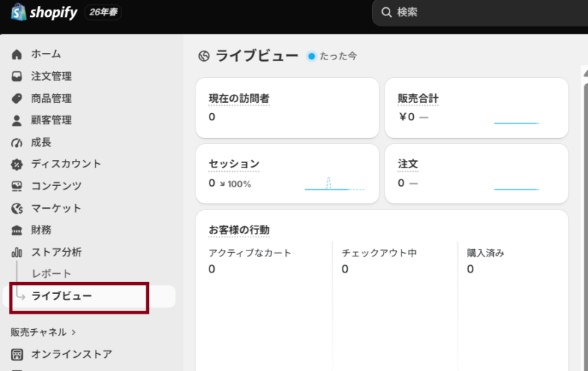The height and width of the screenshot is (371, 588).
Task: Click the 購入済み label
Action: [486, 253]
